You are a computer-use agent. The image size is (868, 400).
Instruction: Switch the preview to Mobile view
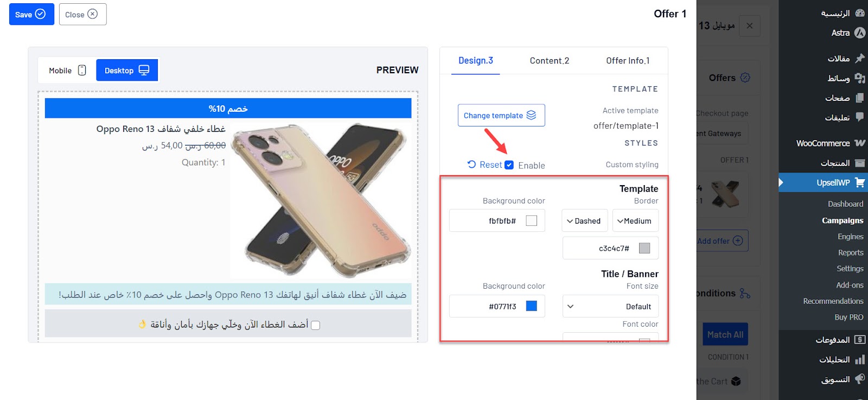(x=67, y=70)
